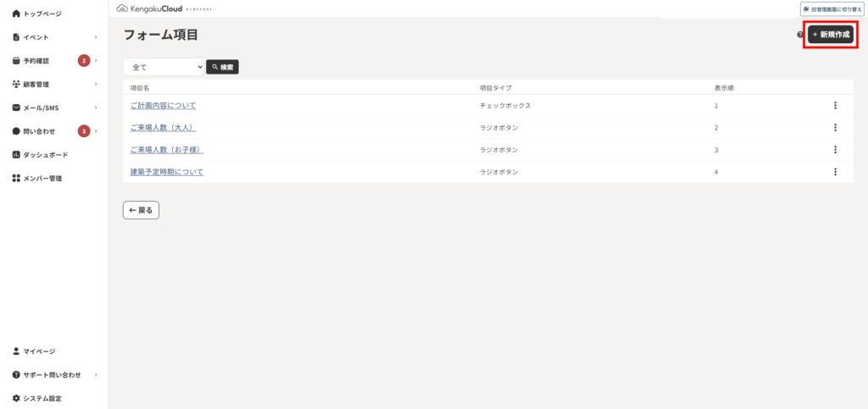Select メンバー管理 in the sidebar
This screenshot has width=868, height=409.
pyautogui.click(x=37, y=179)
